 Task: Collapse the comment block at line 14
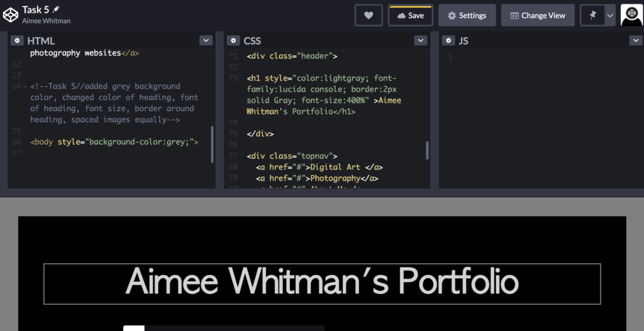pyautogui.click(x=25, y=86)
